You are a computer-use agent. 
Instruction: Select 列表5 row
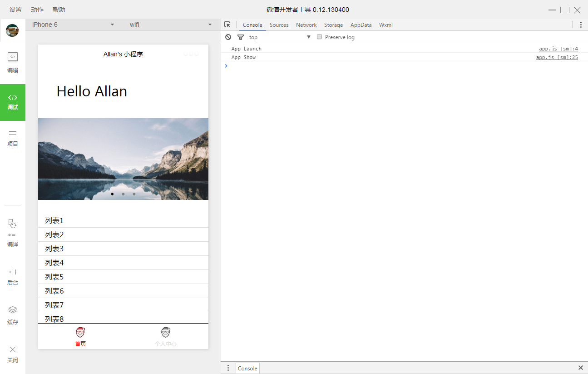(123, 277)
